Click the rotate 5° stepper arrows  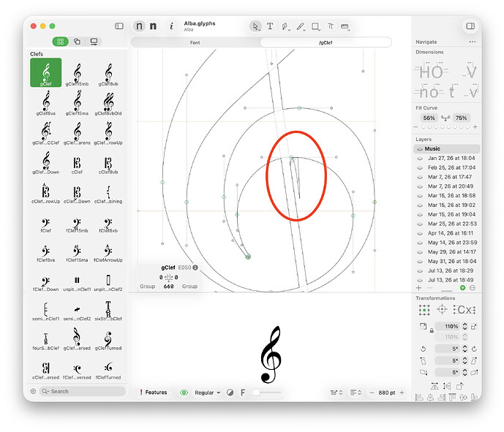464,349
